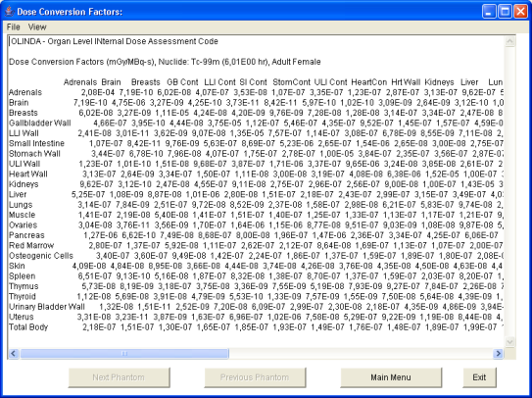Click the Next Phantom button

(119, 377)
